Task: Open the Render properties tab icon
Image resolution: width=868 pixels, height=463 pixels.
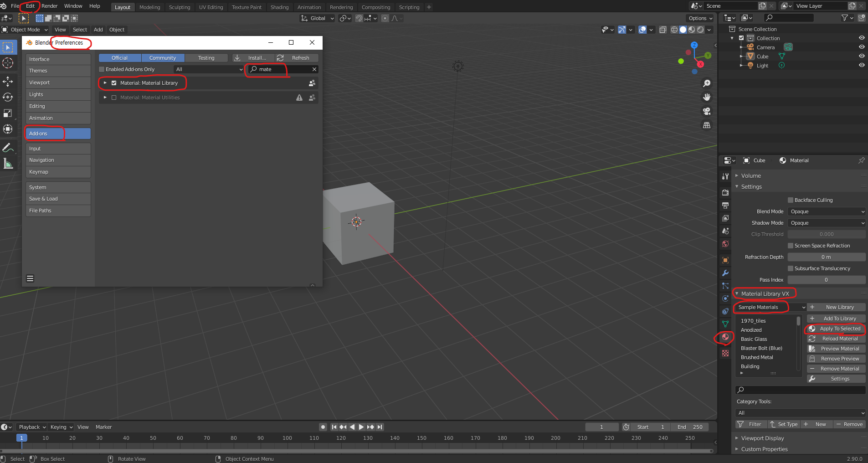Action: [x=725, y=193]
